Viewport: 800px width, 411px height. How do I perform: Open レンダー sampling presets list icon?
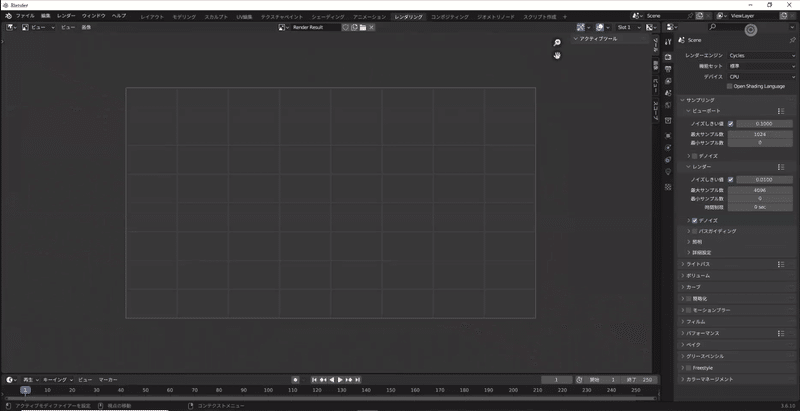point(781,167)
